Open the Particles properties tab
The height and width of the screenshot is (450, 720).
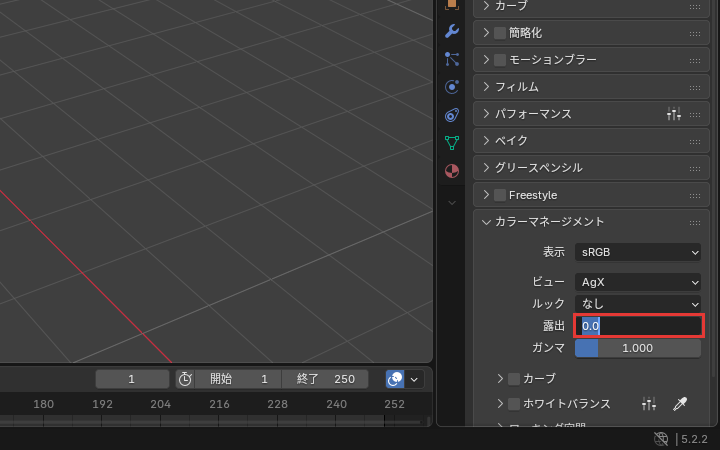(x=452, y=59)
